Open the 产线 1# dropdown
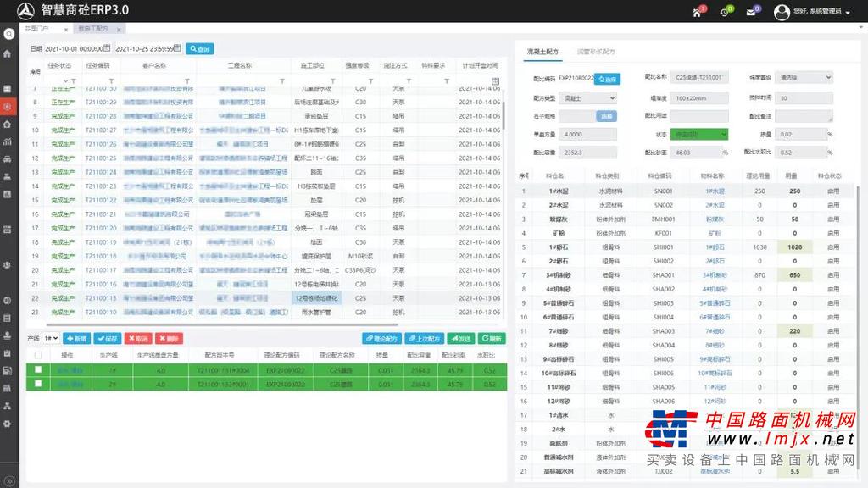This screenshot has height=488, width=868. 51,338
